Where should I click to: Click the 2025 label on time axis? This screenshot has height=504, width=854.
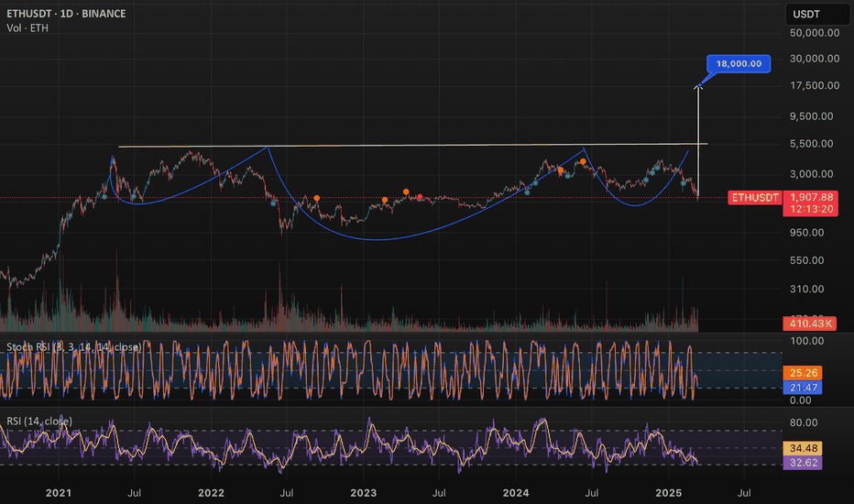668,493
